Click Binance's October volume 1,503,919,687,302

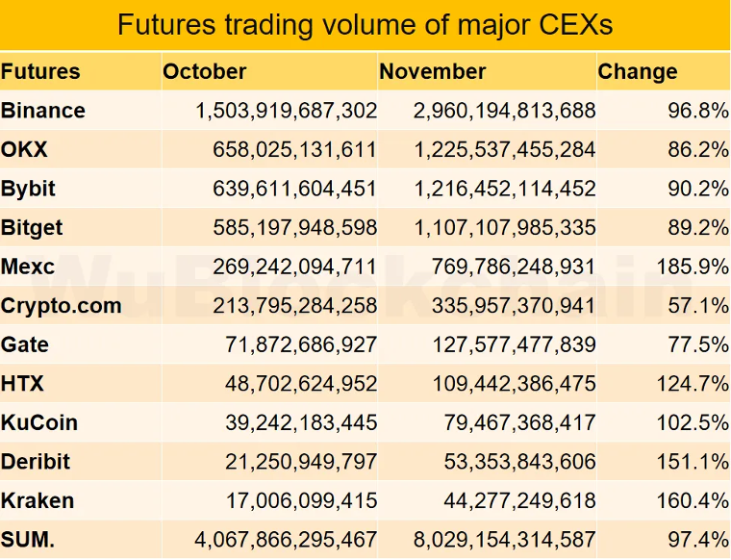tap(286, 111)
